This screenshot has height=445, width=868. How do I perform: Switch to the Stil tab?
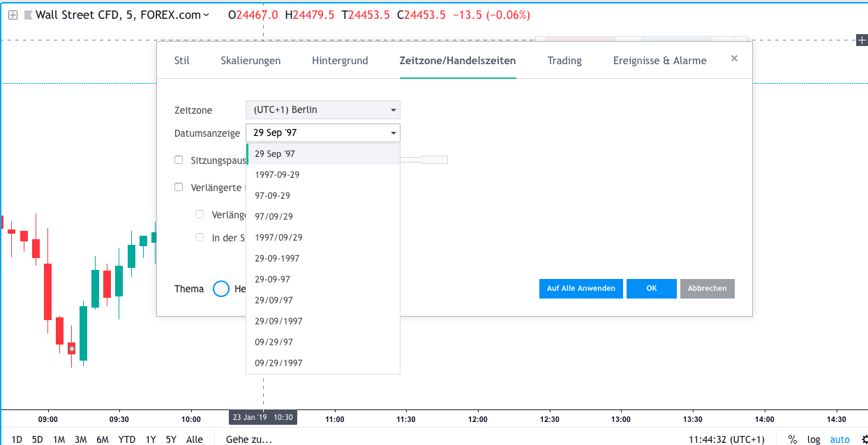point(181,61)
